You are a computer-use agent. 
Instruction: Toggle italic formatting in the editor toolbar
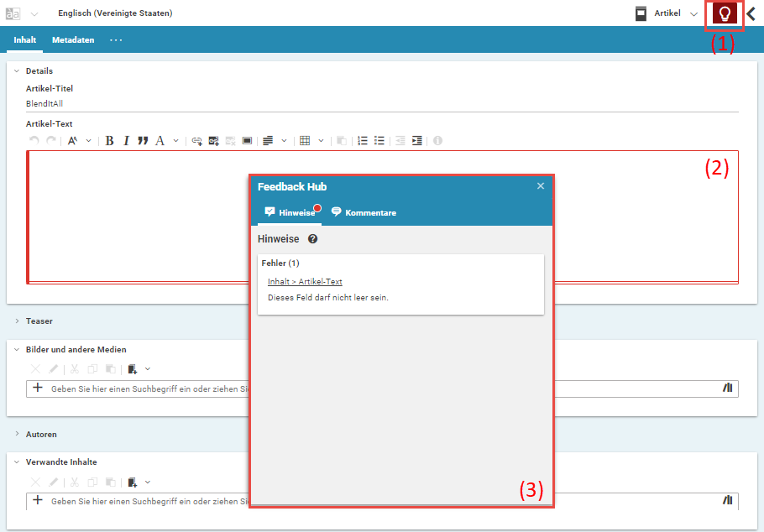tap(126, 140)
